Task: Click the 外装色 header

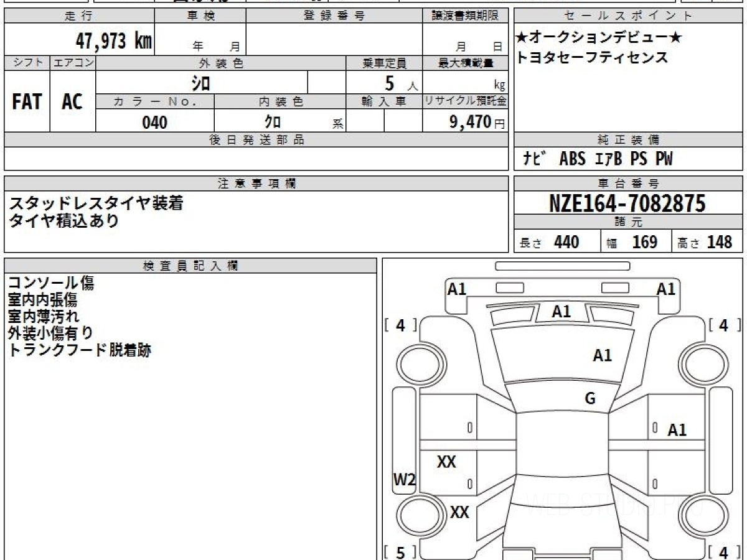Action: point(221,63)
